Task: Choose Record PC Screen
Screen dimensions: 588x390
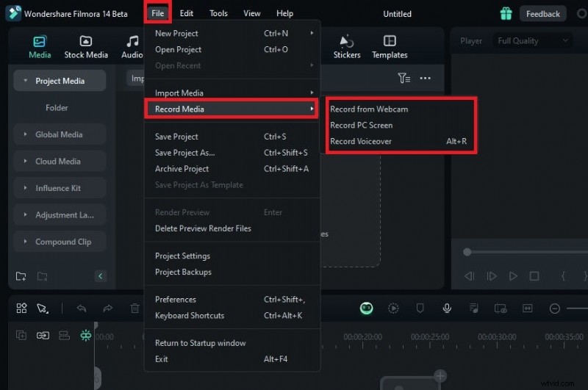Action: point(361,125)
